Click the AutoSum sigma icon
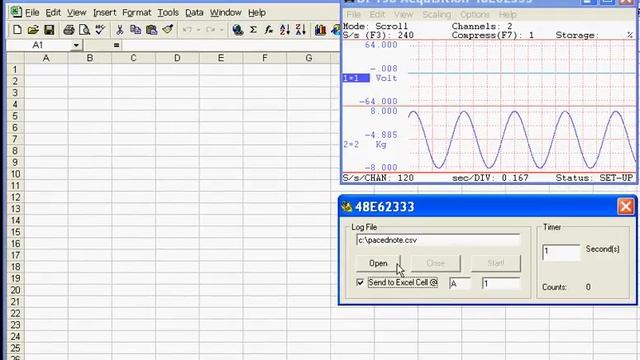 (253, 30)
